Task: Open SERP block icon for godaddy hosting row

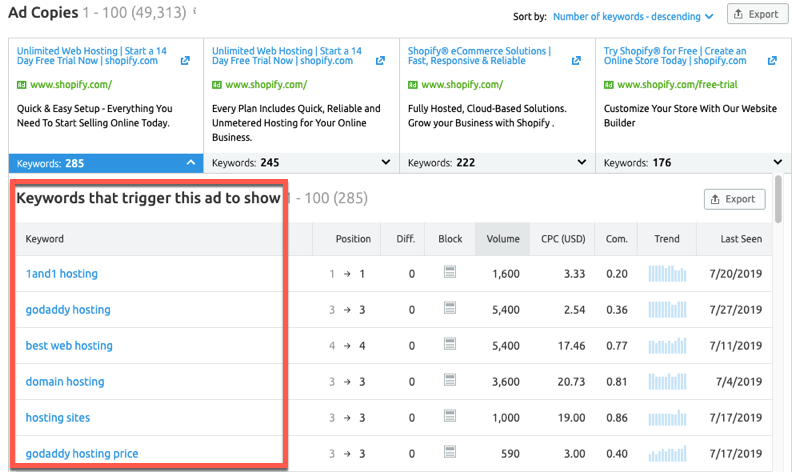Action: coord(450,309)
